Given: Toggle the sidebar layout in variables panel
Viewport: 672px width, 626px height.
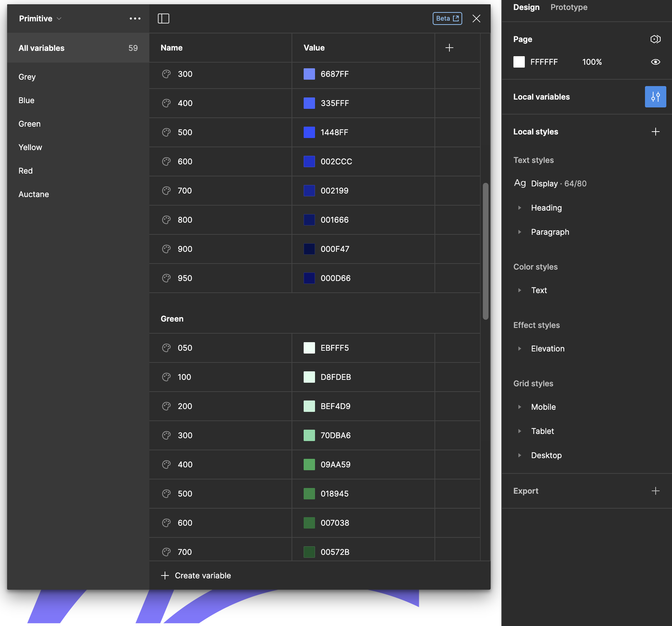Looking at the screenshot, I should pos(164,18).
